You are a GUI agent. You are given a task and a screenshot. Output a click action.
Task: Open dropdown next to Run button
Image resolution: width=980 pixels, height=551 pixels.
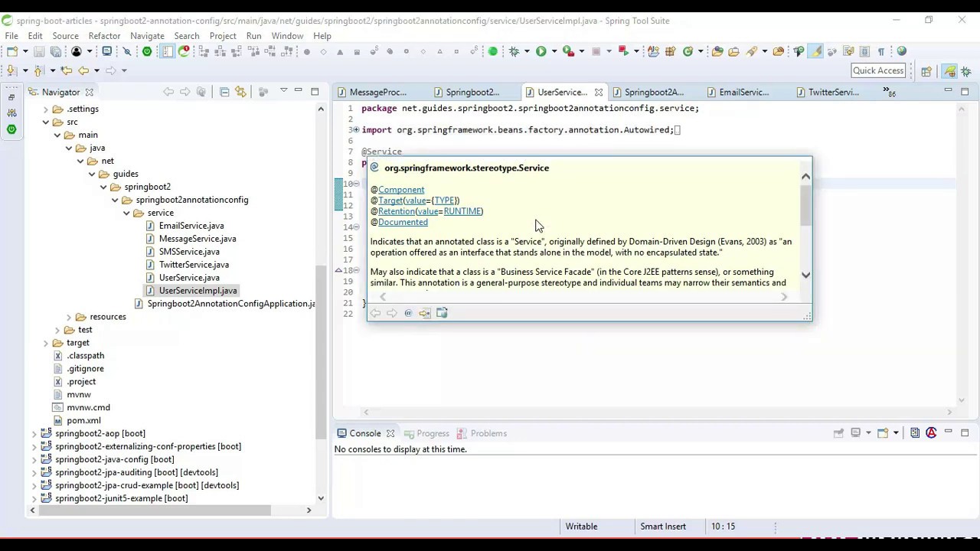(554, 51)
